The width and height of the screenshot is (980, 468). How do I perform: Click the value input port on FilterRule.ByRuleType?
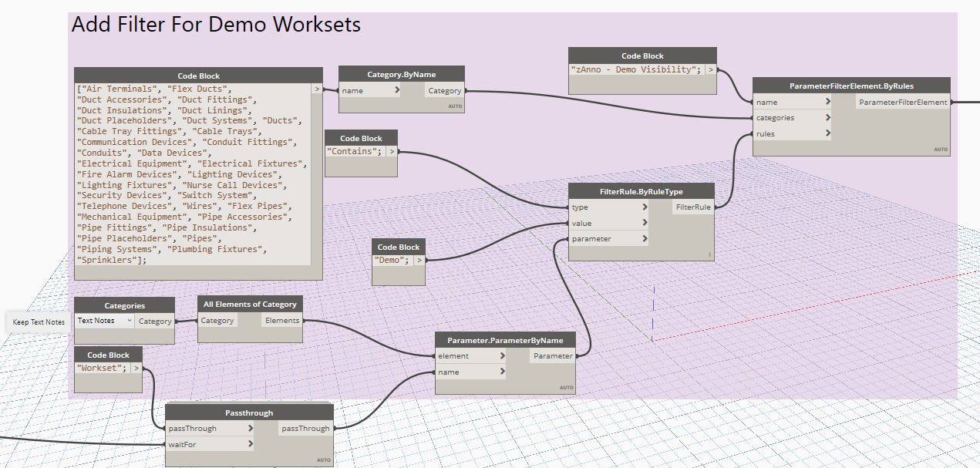click(x=608, y=223)
